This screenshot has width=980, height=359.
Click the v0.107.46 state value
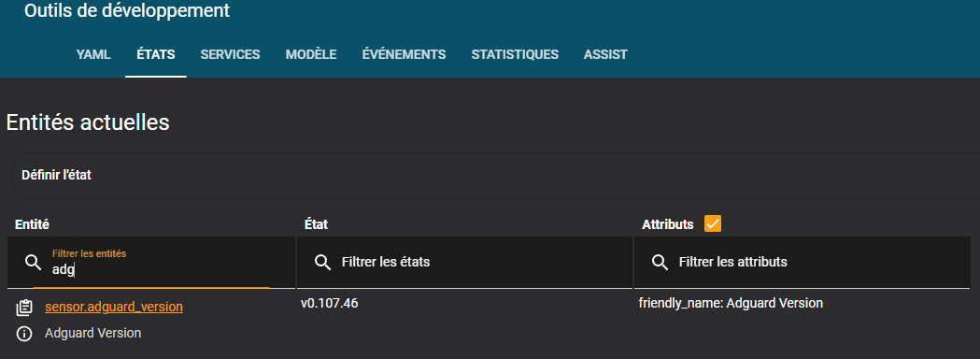pos(330,303)
